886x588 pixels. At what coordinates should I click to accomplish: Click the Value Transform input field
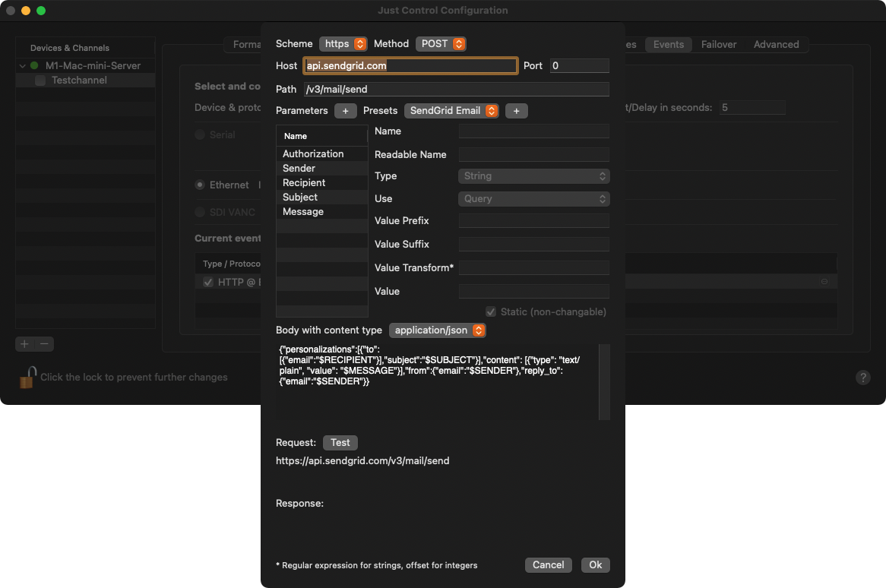(x=534, y=267)
